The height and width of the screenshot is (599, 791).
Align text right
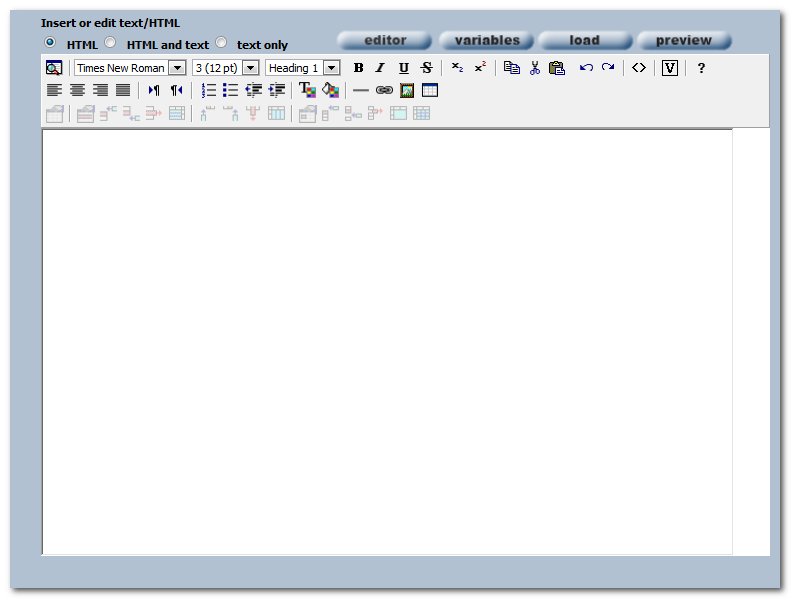click(x=100, y=90)
